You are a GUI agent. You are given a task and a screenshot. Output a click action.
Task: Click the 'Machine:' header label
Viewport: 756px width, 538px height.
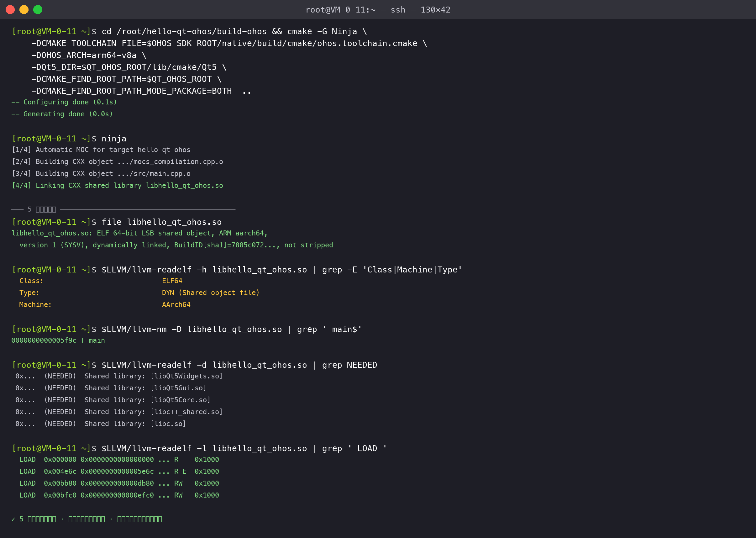click(x=35, y=305)
